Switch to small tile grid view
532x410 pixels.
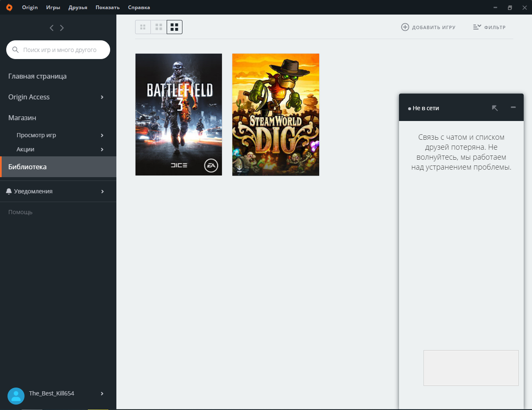click(x=143, y=27)
